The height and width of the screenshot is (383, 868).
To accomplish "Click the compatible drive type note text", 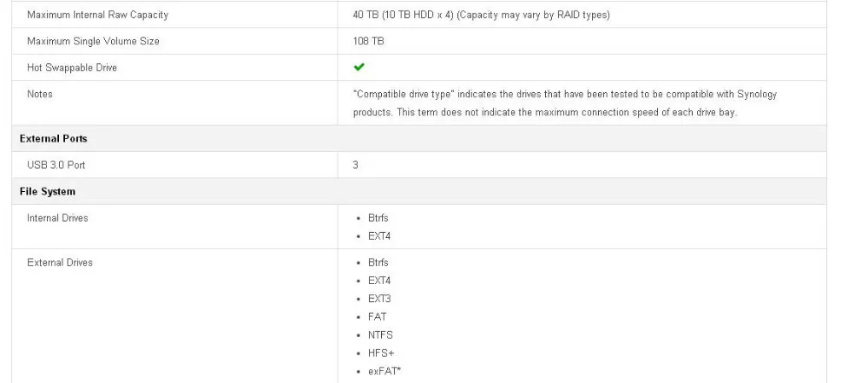I will point(565,103).
